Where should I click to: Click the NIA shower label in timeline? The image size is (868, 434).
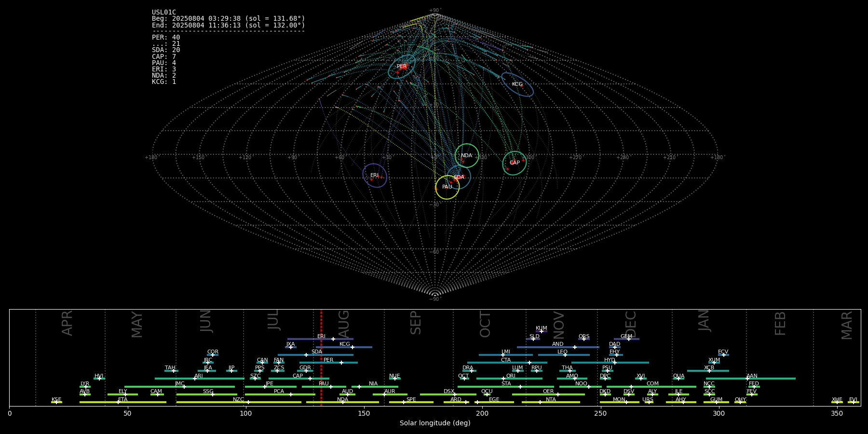(x=373, y=384)
